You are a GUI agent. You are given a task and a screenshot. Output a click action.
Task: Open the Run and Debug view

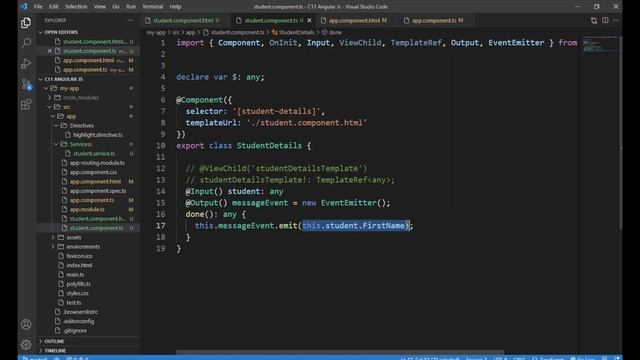tap(26, 63)
